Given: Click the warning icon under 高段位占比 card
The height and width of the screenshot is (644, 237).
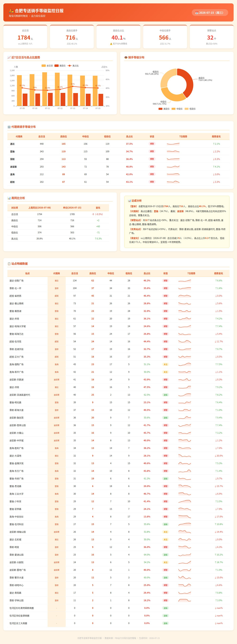Looking at the screenshot, I should click(x=111, y=44).
